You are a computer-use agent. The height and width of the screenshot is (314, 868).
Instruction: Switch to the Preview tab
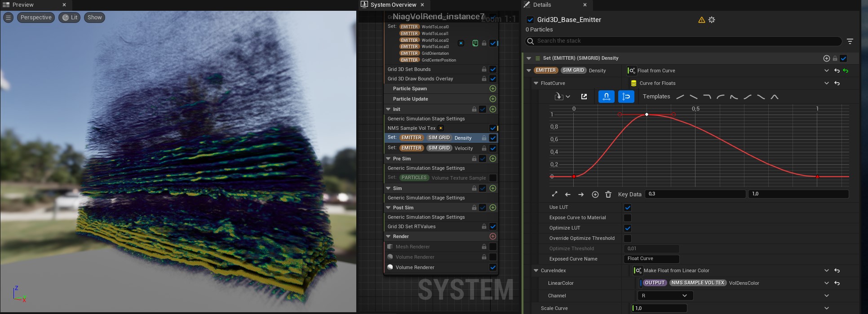[22, 4]
